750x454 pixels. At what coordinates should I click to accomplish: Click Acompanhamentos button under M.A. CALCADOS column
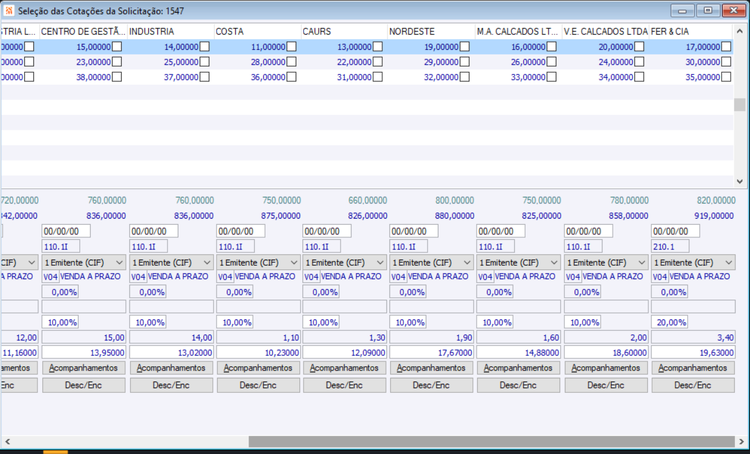(518, 368)
